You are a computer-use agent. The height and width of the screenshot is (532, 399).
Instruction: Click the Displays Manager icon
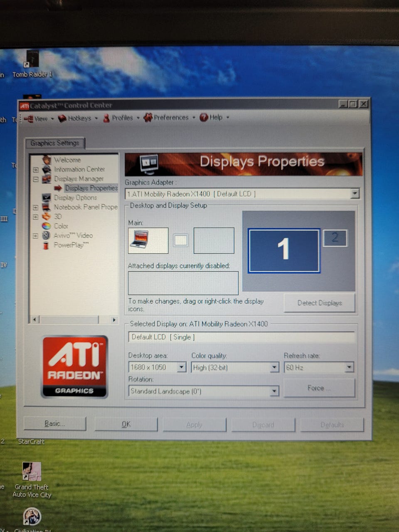click(47, 179)
